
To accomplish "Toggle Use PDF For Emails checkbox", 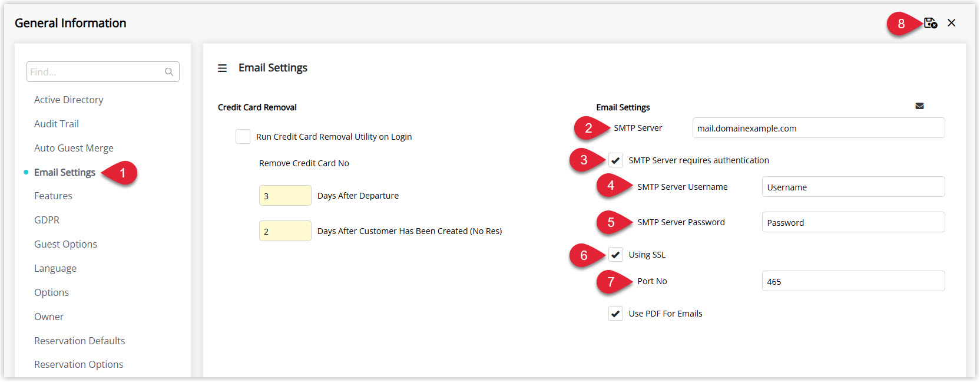I will (x=615, y=314).
